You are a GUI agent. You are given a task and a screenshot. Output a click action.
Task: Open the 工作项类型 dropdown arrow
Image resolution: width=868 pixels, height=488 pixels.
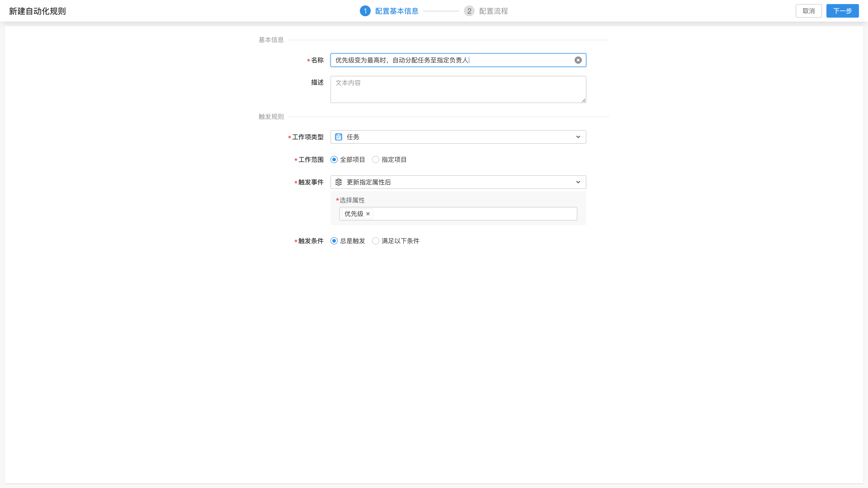578,137
